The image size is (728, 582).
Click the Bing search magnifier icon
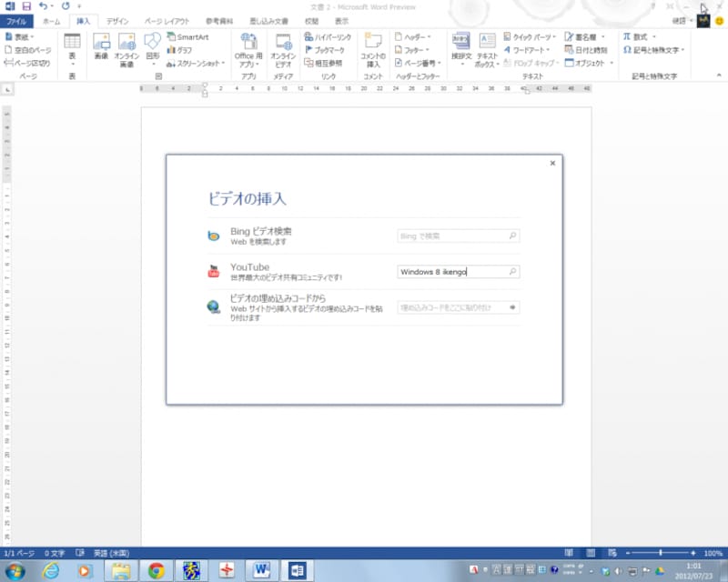(512, 236)
